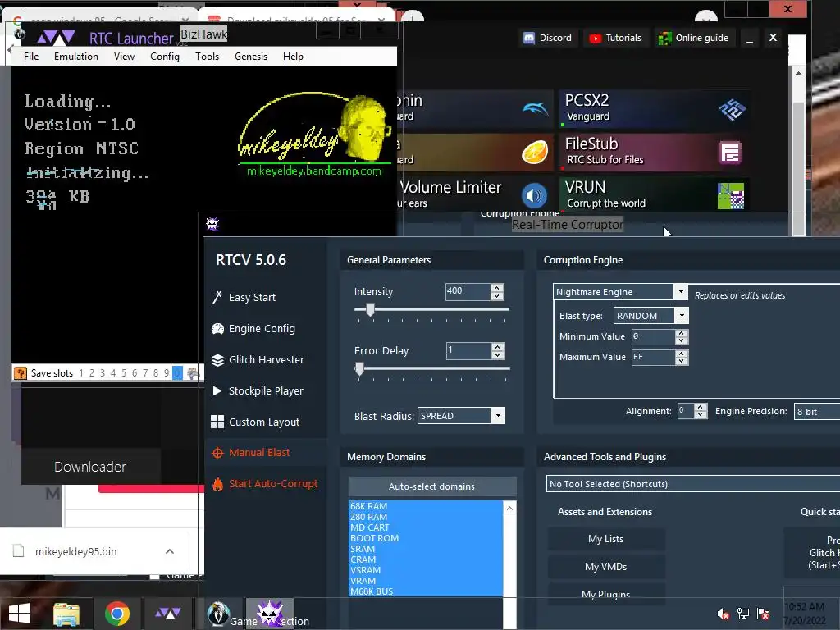Launch PCSX2 Vanguard in RTC Launcher

[x=654, y=109]
